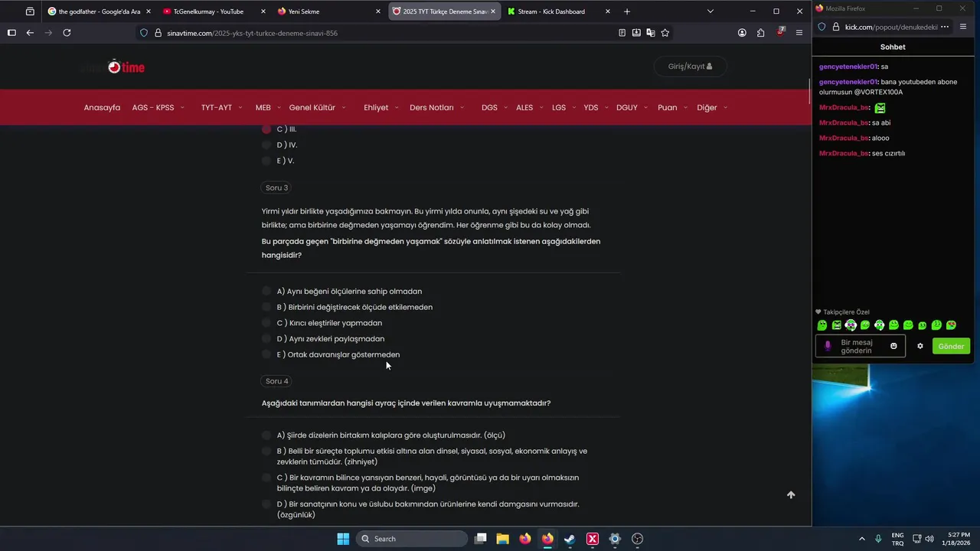Viewport: 980px width, 551px height.
Task: Click the Kick popout page actions dots
Action: coord(945,27)
